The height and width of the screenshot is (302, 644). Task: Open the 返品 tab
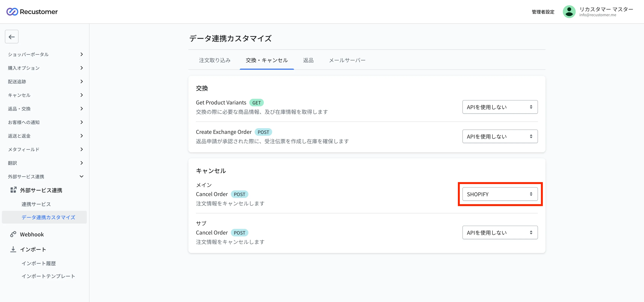308,60
